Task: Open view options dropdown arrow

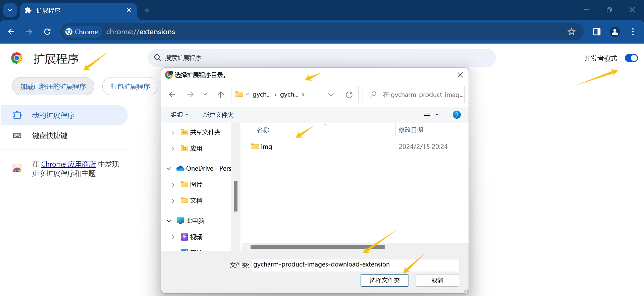Action: coord(437,115)
